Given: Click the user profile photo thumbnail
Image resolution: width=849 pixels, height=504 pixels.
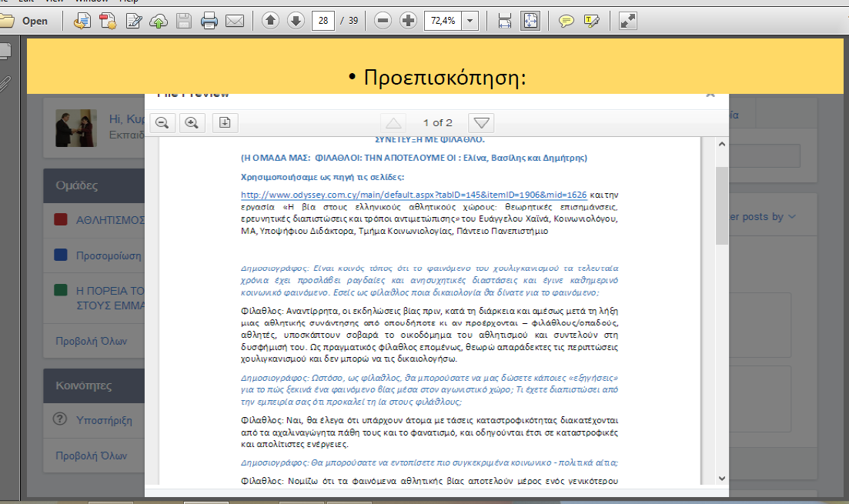Looking at the screenshot, I should coord(75,129).
